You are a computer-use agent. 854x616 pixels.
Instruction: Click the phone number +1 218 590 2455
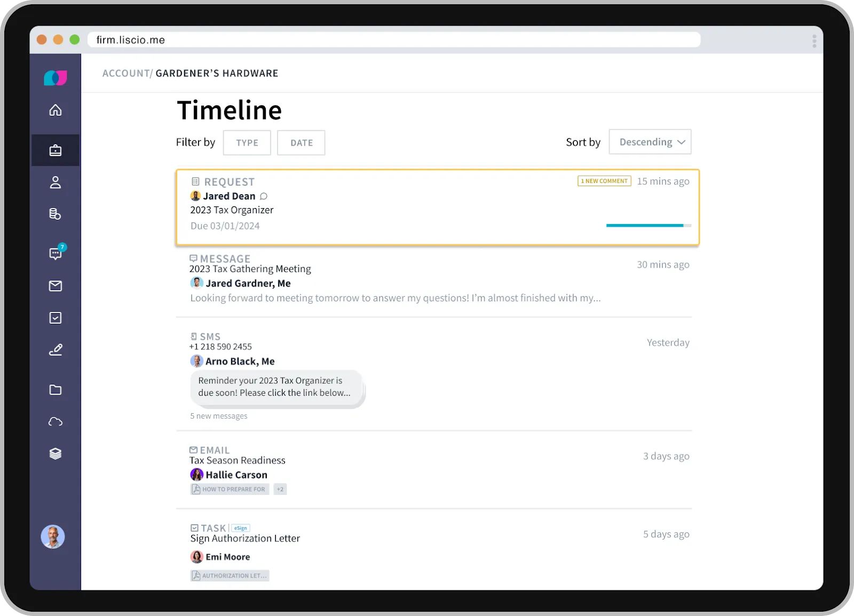click(x=220, y=347)
